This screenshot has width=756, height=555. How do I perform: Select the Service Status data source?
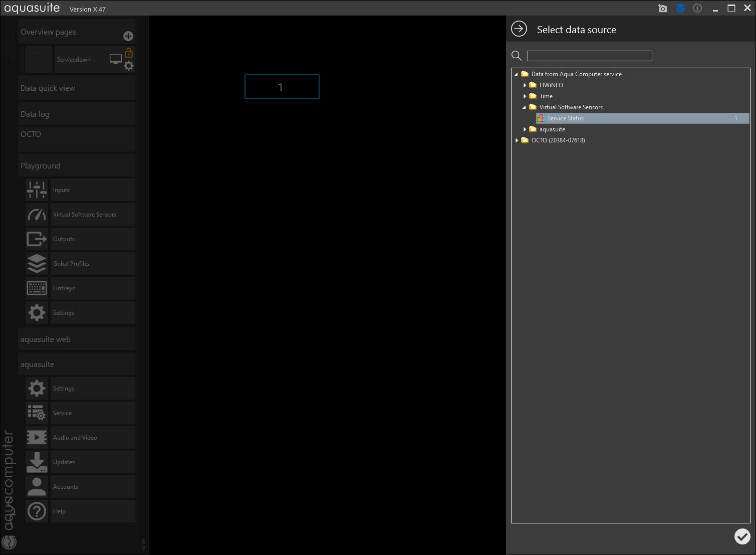pyautogui.click(x=565, y=118)
